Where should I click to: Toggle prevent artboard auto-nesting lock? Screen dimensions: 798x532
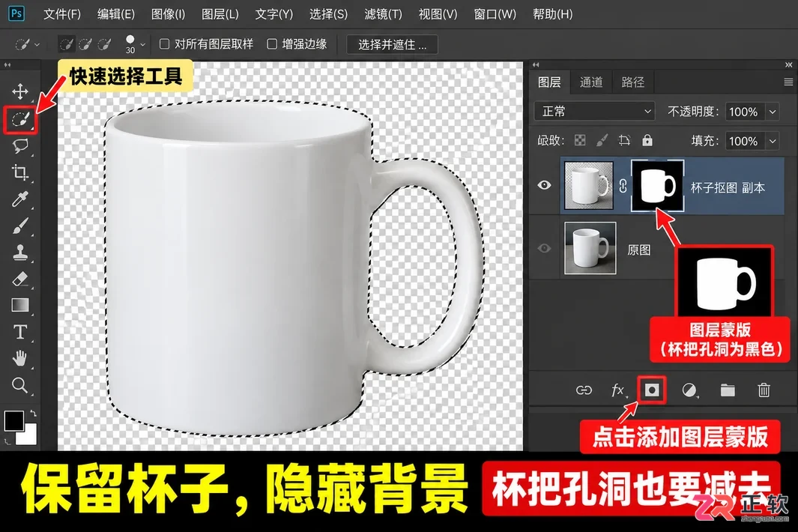624,141
